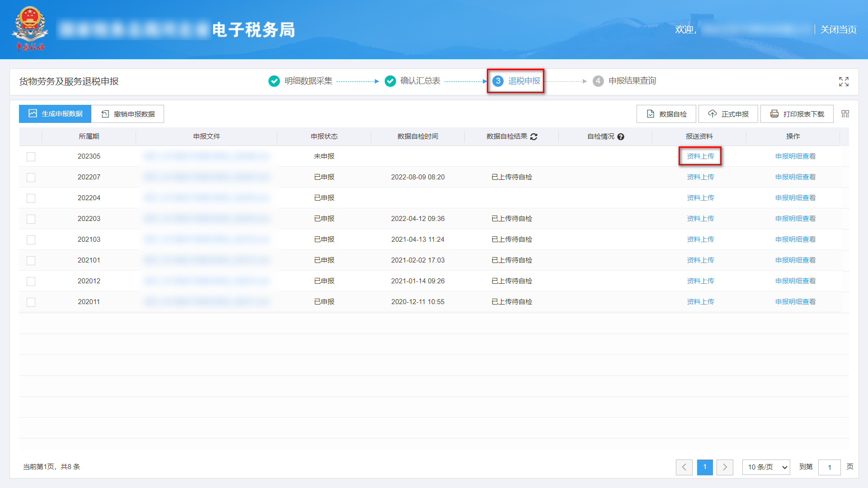The height and width of the screenshot is (488, 868).
Task: Click the page number input field
Action: pos(830,467)
